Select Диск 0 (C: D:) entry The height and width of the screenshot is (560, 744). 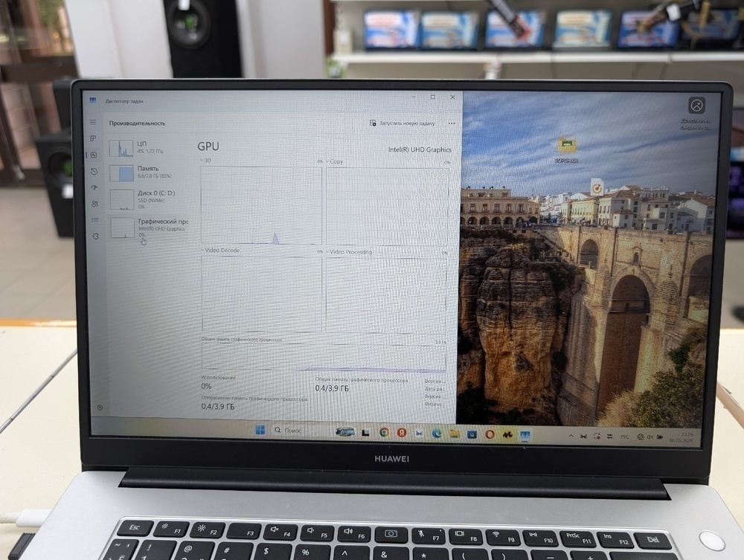(x=148, y=199)
